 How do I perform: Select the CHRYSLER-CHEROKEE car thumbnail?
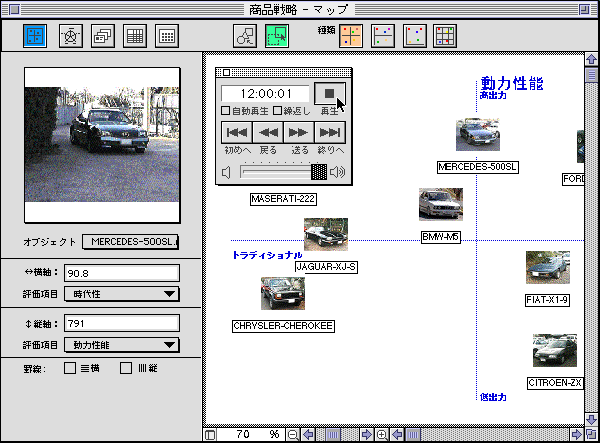[x=283, y=293]
